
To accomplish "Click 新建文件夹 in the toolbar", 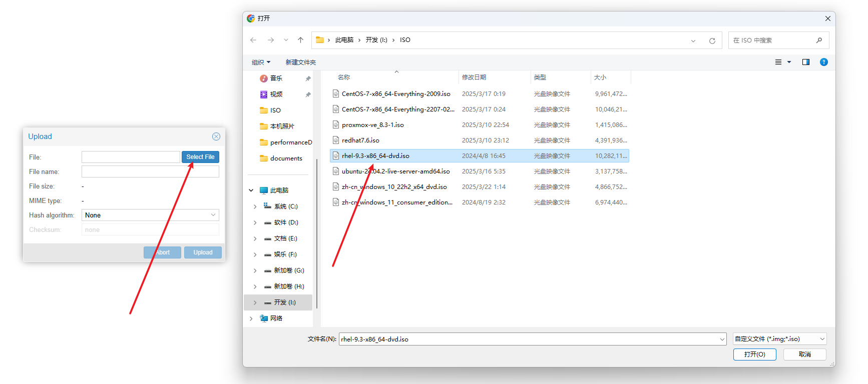I will pyautogui.click(x=300, y=62).
